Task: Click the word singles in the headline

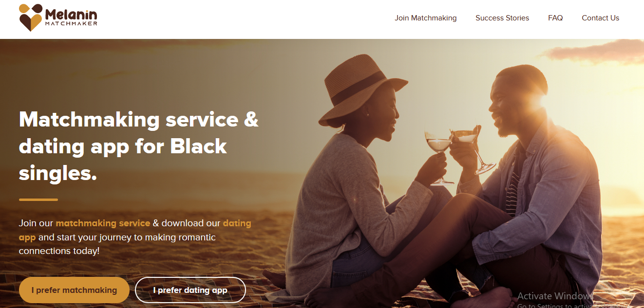Action: pos(58,173)
